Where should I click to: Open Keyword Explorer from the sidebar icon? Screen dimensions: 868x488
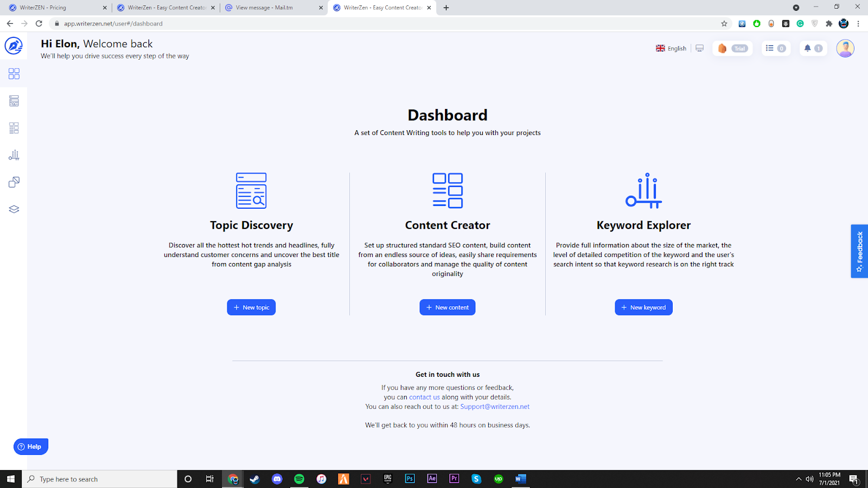point(14,155)
